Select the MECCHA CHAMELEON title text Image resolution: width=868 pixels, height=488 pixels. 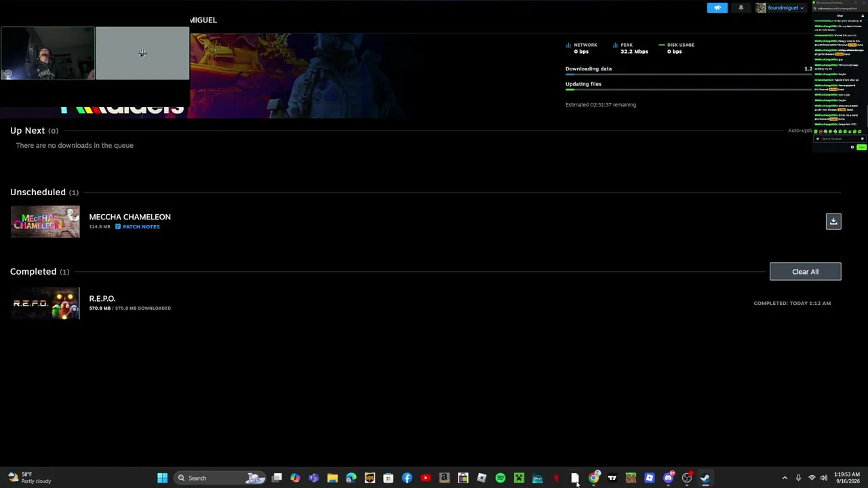coord(130,217)
